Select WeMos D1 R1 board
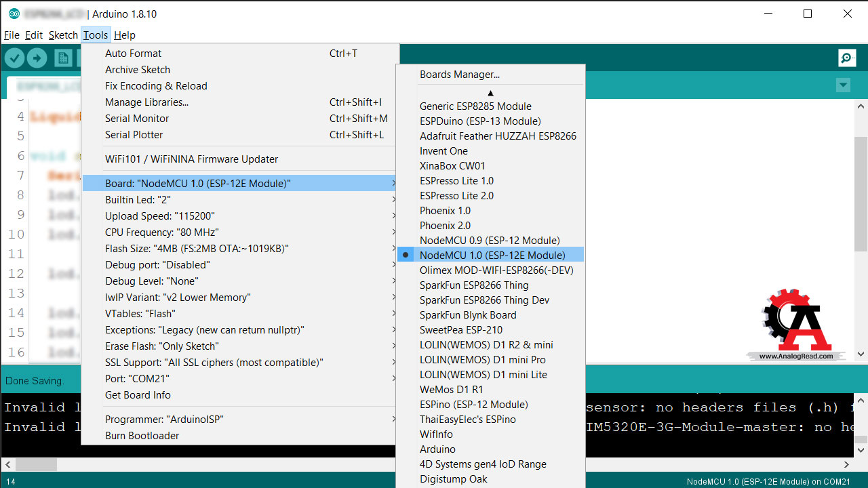The height and width of the screenshot is (488, 868). pyautogui.click(x=490, y=389)
